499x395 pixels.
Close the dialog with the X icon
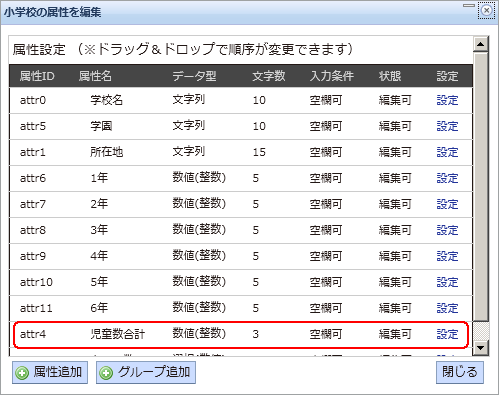[486, 11]
